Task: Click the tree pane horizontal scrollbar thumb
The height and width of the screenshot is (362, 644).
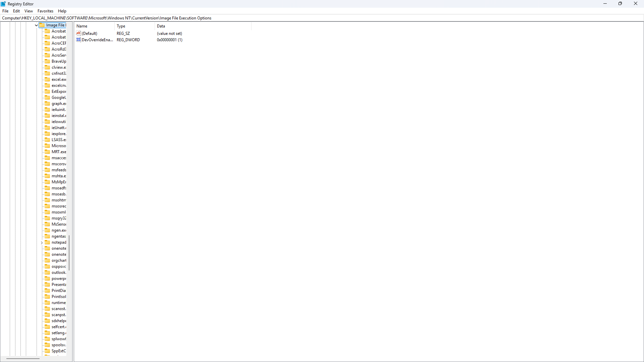Action: pos(23,358)
